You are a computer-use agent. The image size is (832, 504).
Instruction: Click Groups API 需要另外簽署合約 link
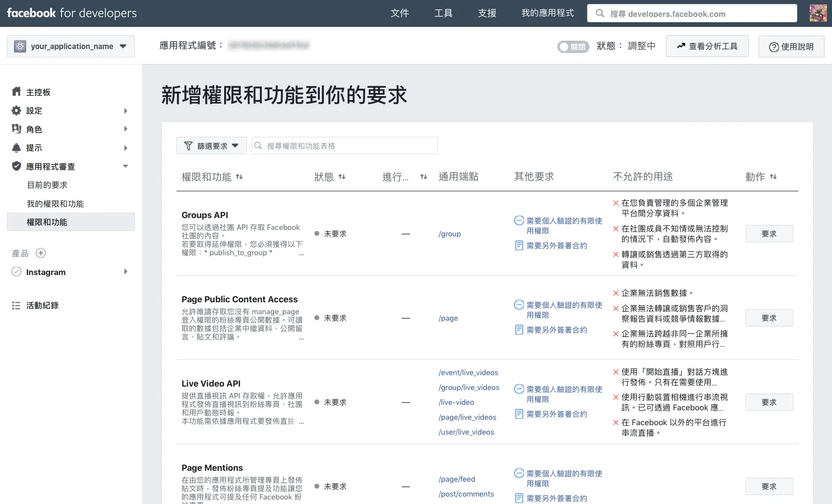coord(556,245)
